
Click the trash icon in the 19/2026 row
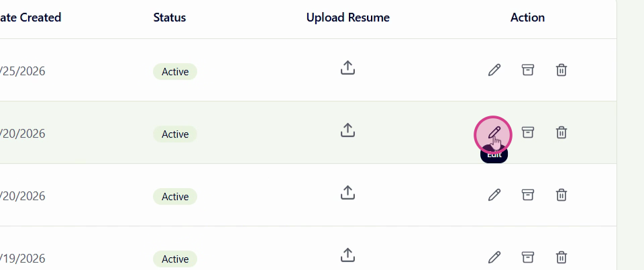(x=561, y=257)
